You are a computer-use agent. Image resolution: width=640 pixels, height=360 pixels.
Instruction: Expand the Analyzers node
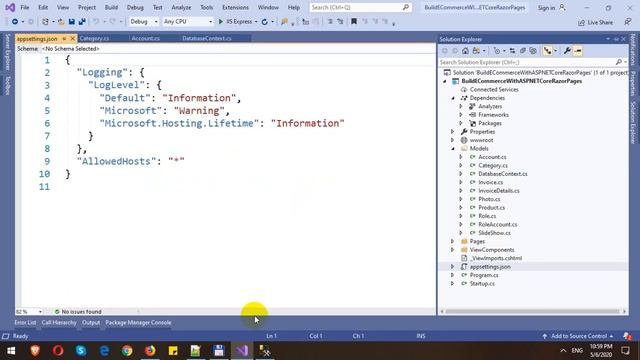pos(461,107)
